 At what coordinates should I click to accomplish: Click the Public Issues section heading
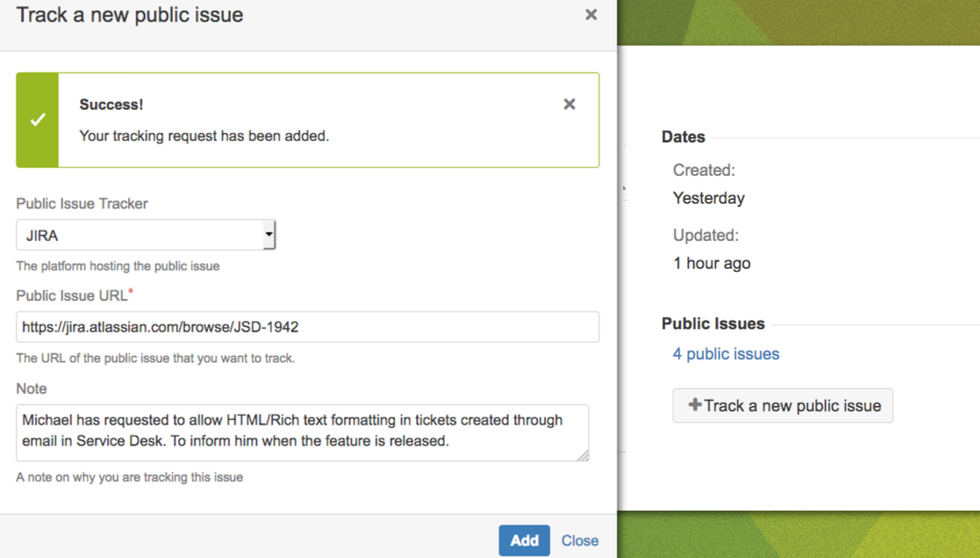coord(713,324)
